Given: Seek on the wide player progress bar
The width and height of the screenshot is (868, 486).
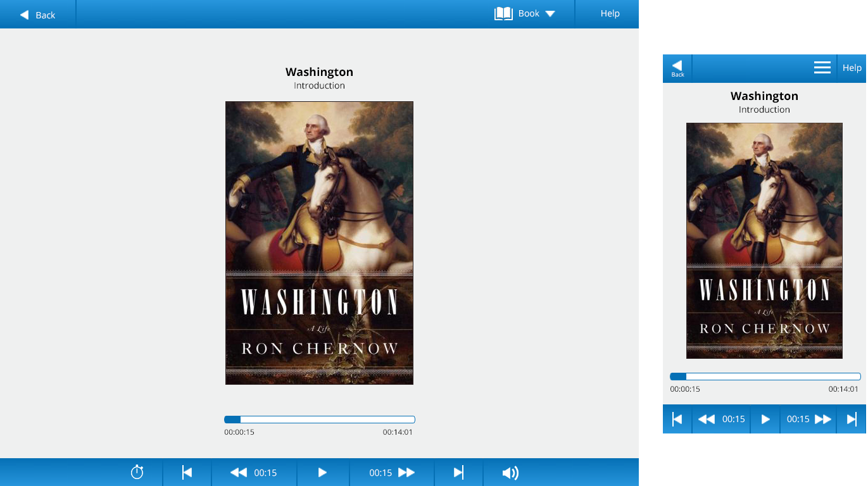Looking at the screenshot, I should pos(320,420).
